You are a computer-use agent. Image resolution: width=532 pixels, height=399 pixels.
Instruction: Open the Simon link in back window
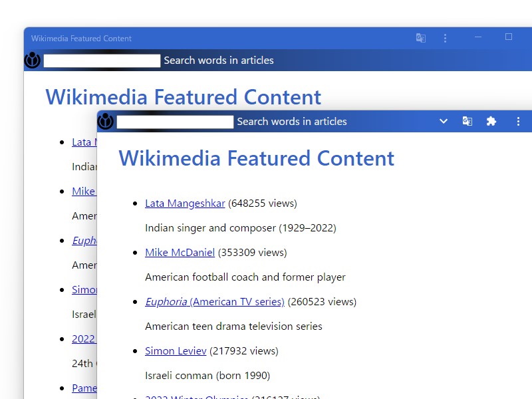click(84, 290)
